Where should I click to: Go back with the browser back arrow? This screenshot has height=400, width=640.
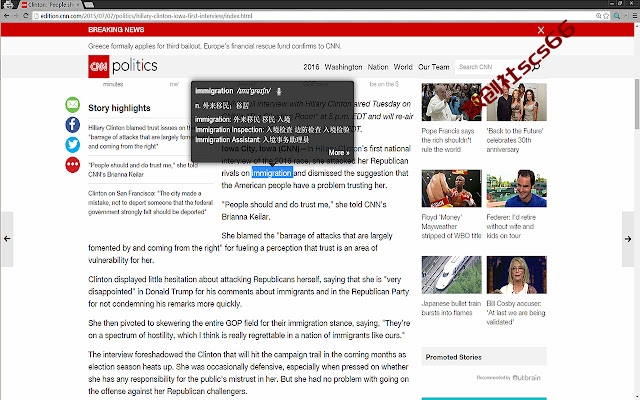click(x=7, y=16)
